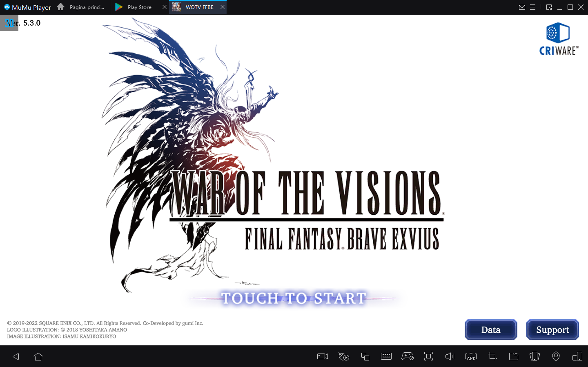Set a virtual GPS location

tap(556, 356)
